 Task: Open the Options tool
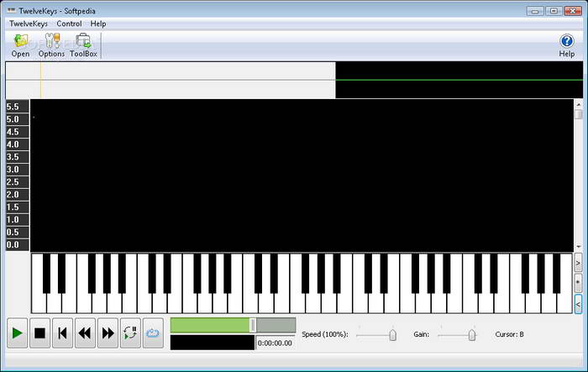pyautogui.click(x=51, y=45)
